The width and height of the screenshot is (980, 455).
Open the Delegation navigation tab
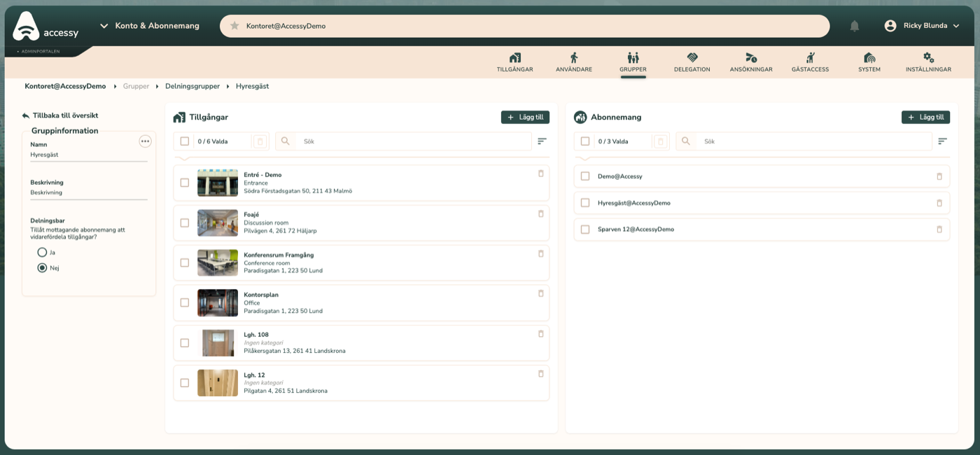692,62
